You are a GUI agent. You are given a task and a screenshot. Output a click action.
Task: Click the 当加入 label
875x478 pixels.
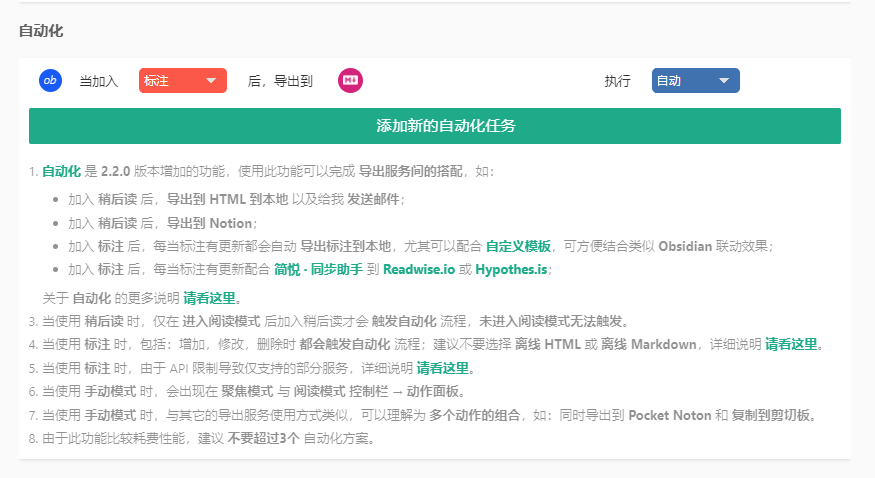click(99, 81)
